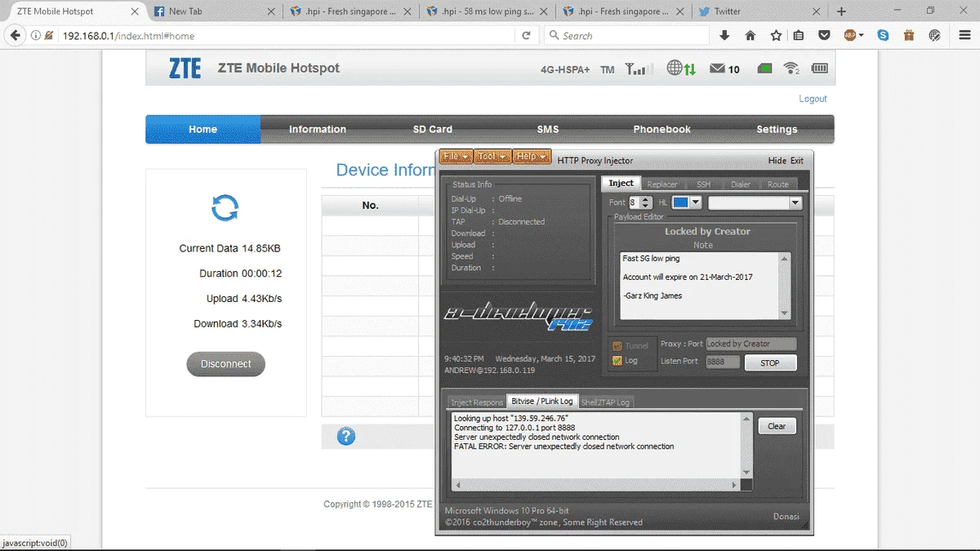This screenshot has height=551, width=980.
Task: Go to Firefox home page icon
Action: pos(750,36)
